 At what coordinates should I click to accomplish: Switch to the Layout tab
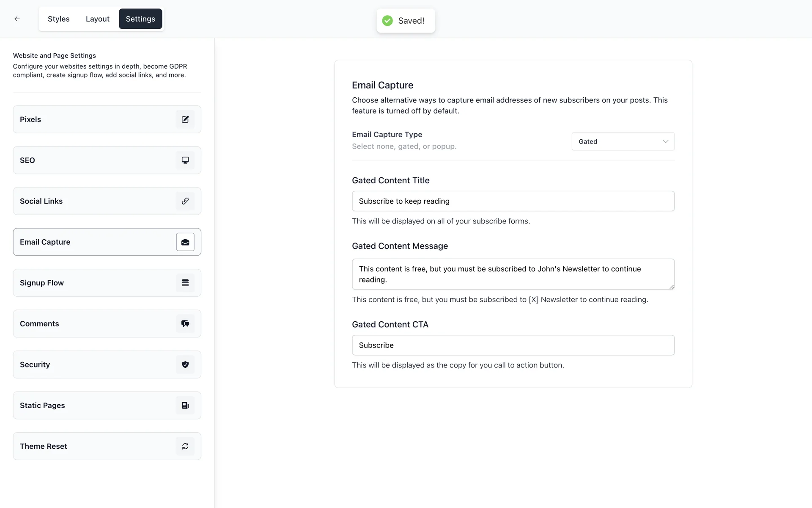pyautogui.click(x=97, y=19)
